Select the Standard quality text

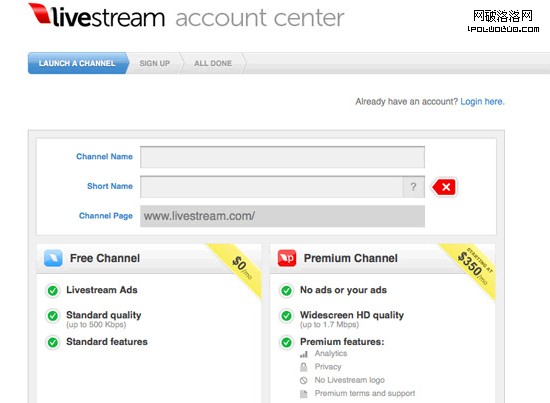pyautogui.click(x=104, y=315)
